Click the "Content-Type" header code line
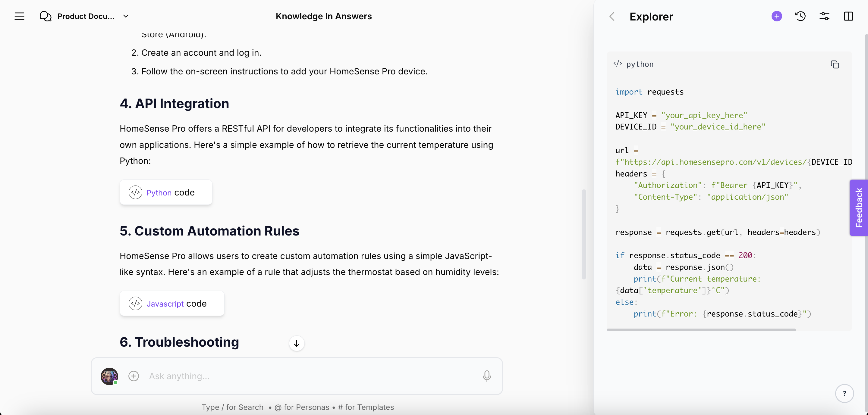 coord(711,197)
